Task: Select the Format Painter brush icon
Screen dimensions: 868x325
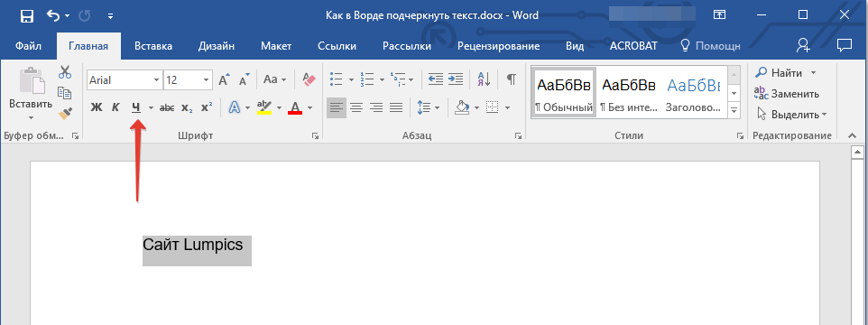Action: click(65, 114)
